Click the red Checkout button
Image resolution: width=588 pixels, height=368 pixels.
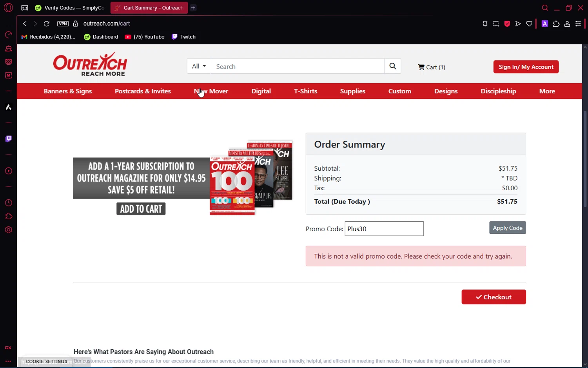click(494, 297)
